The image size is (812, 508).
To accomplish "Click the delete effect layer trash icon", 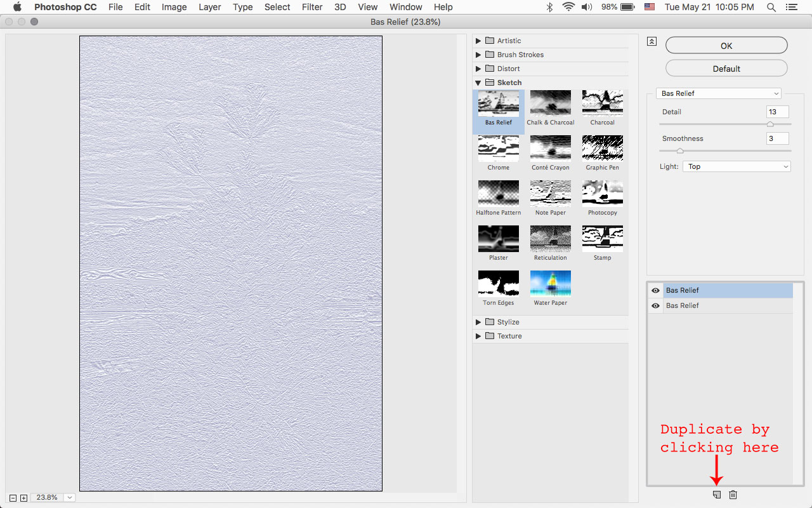I will pyautogui.click(x=733, y=495).
